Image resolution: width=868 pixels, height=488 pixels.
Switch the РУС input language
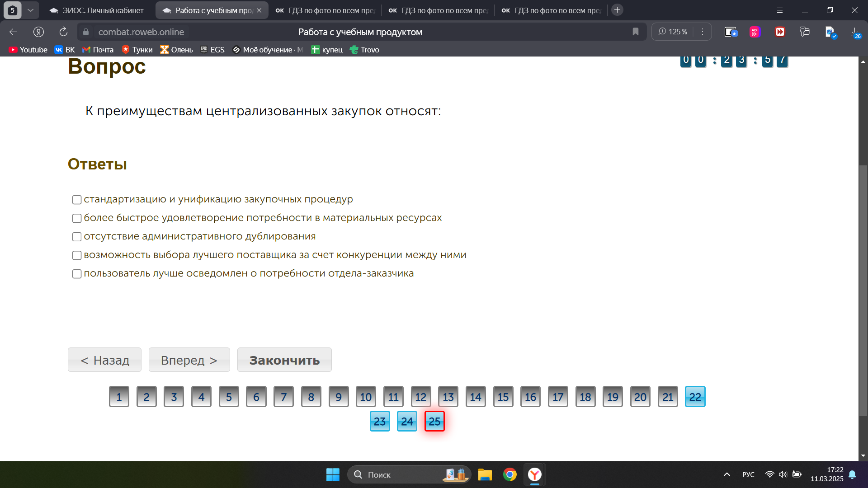[x=748, y=474]
